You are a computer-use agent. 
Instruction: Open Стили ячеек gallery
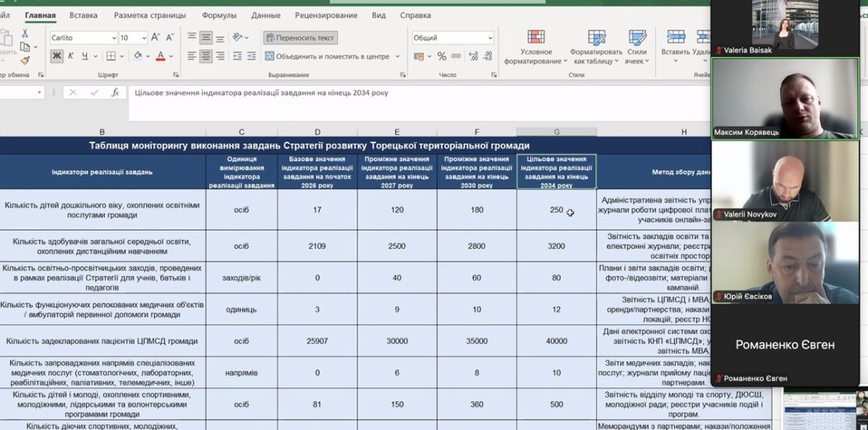coord(637,48)
